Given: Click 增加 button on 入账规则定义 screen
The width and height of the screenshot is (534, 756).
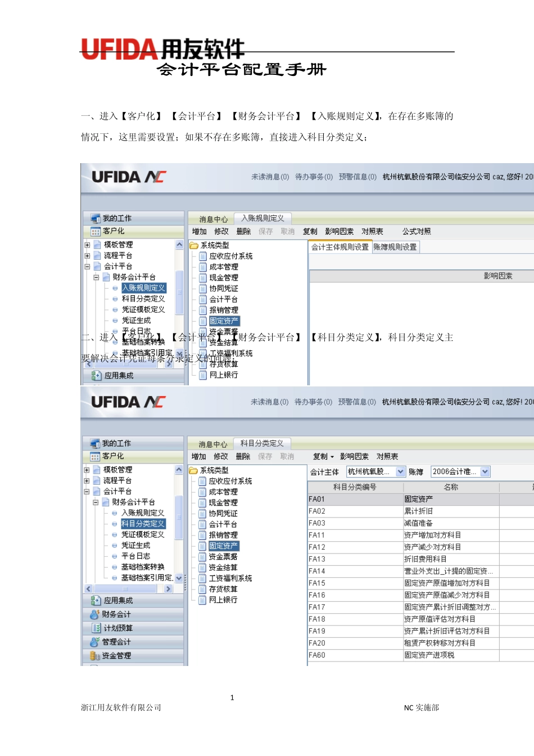Looking at the screenshot, I should click(x=199, y=232).
